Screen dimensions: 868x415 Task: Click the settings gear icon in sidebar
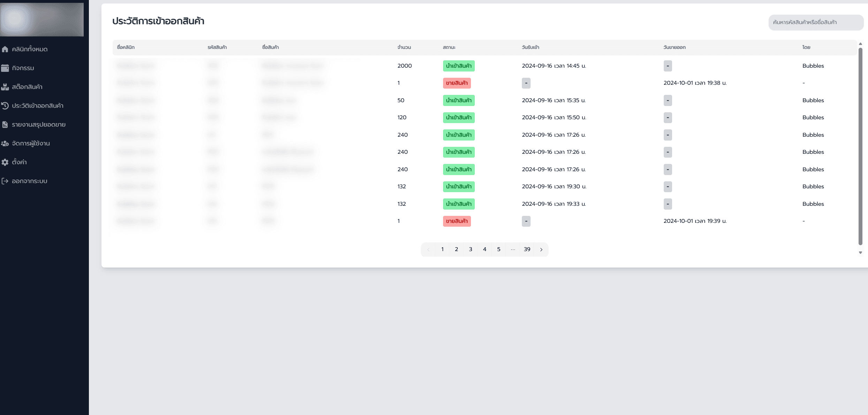5,162
